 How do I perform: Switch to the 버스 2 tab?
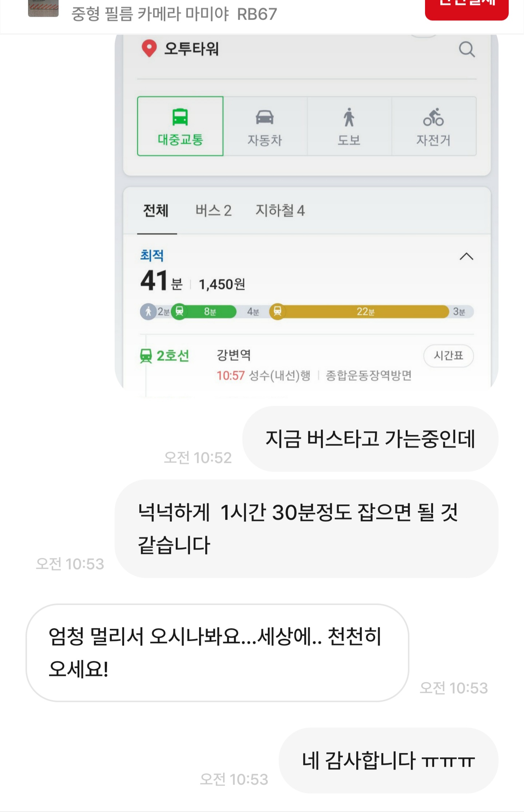coord(213,211)
